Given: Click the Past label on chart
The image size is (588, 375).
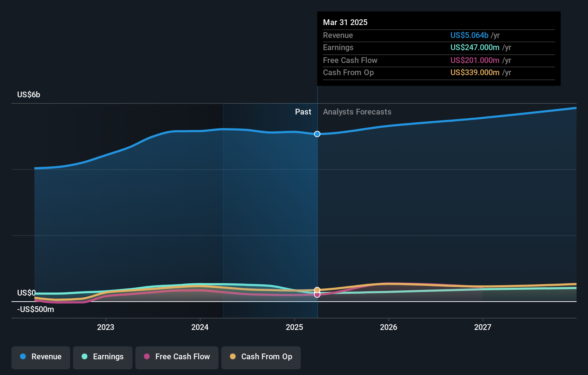Looking at the screenshot, I should point(303,112).
